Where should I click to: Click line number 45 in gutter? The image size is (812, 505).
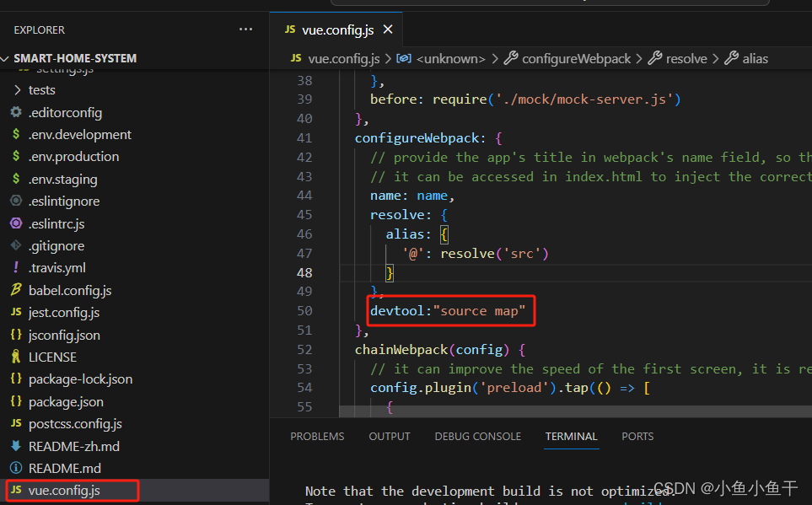click(x=304, y=214)
